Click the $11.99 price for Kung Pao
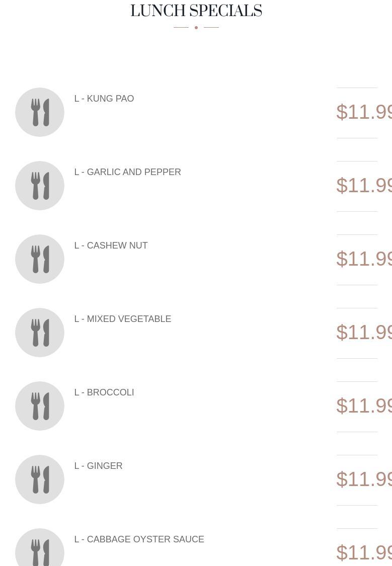Viewport: 392px width, 566px height. click(x=364, y=112)
